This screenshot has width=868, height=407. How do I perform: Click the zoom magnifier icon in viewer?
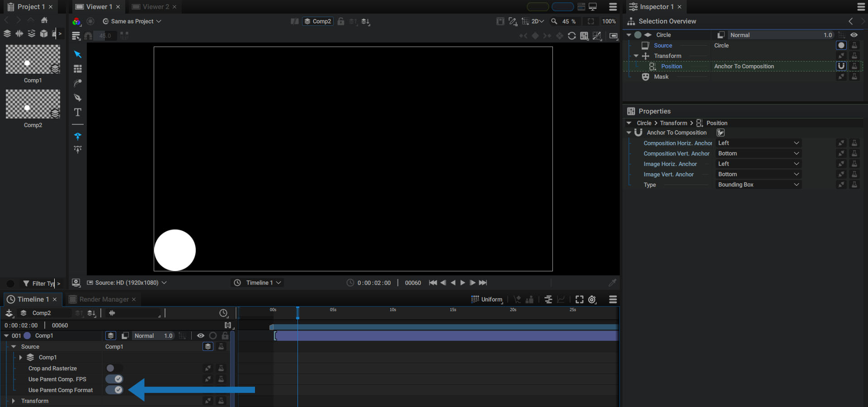pyautogui.click(x=554, y=21)
